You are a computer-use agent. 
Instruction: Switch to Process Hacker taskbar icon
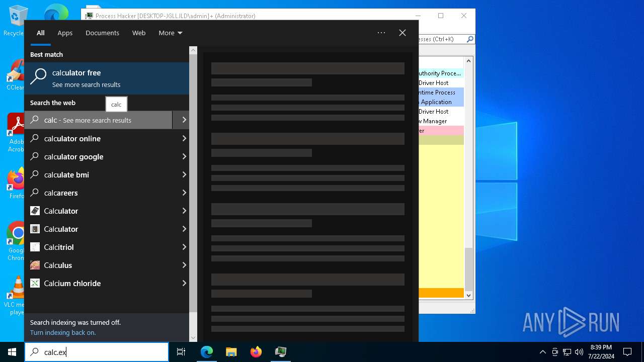(x=281, y=352)
